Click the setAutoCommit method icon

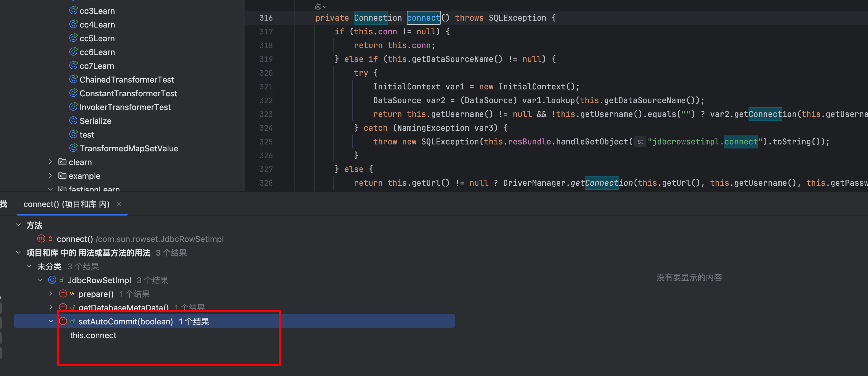[x=63, y=321]
